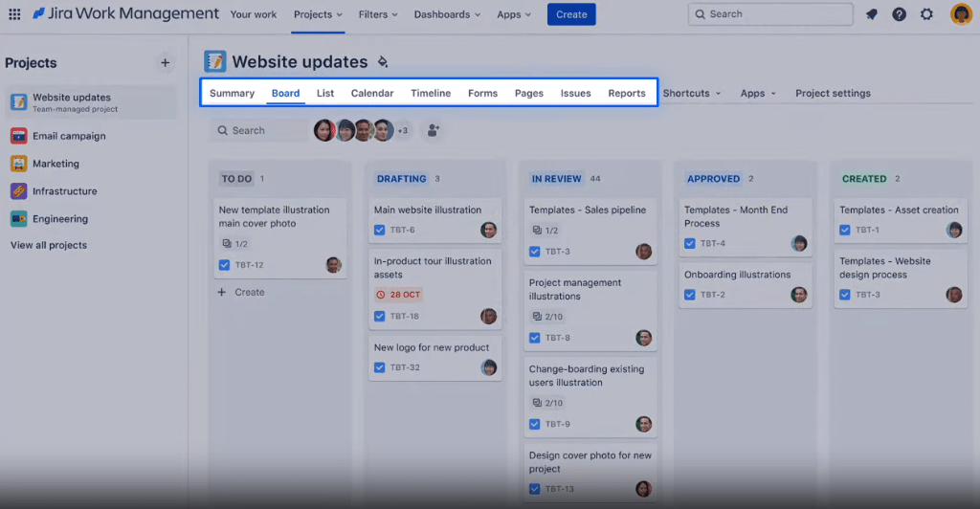
Task: Expand the Shortcuts dropdown
Action: pos(691,93)
